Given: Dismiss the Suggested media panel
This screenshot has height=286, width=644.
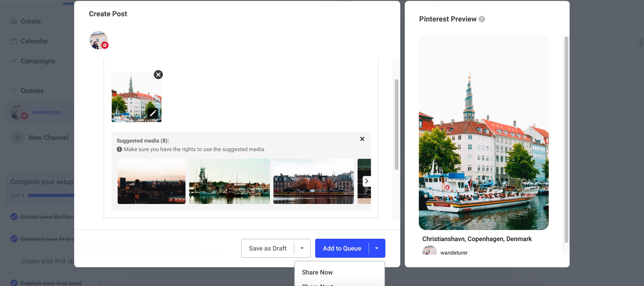Looking at the screenshot, I should 362,139.
